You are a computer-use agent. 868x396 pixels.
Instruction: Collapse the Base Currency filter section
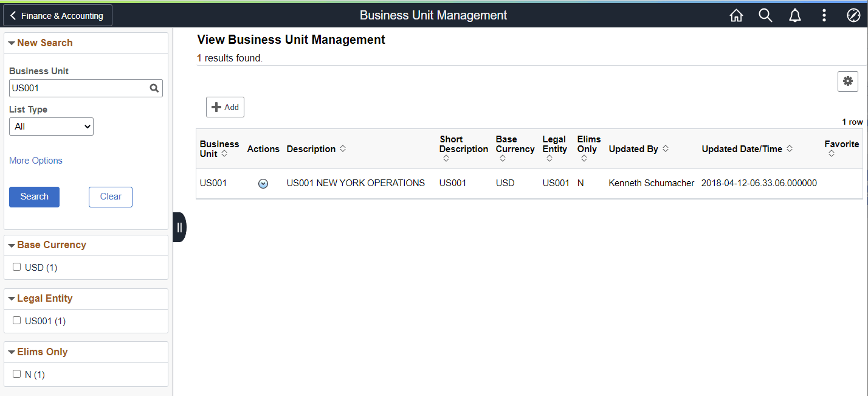pos(12,245)
